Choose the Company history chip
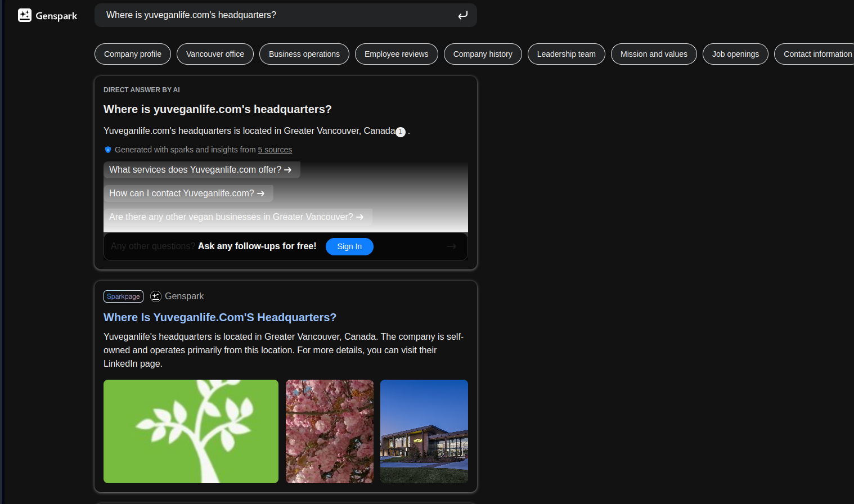This screenshot has width=854, height=504. tap(483, 54)
